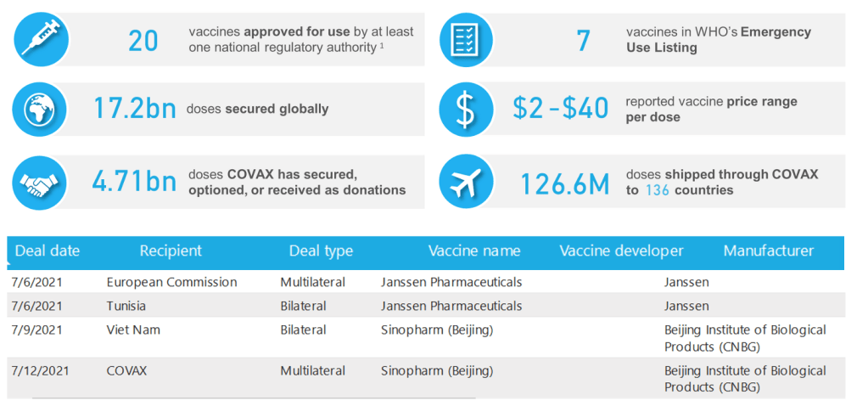Image resolution: width=868 pixels, height=406 pixels.
Task: Select the Manufacturer column header
Action: click(x=768, y=251)
